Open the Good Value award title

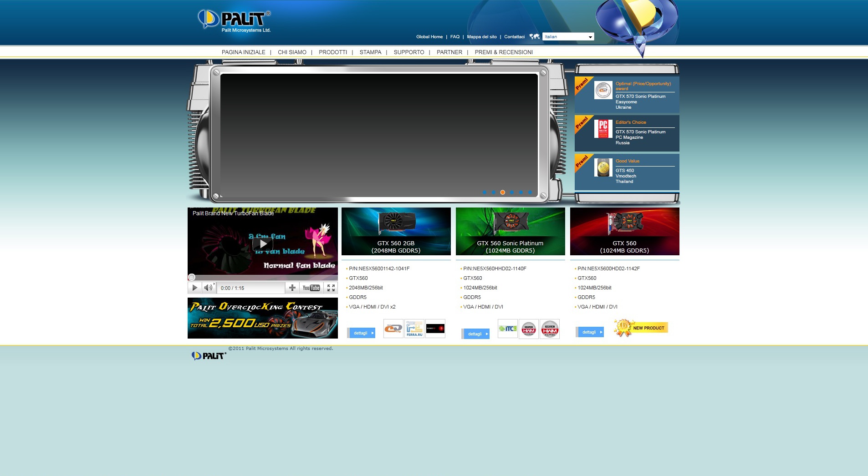click(x=628, y=161)
